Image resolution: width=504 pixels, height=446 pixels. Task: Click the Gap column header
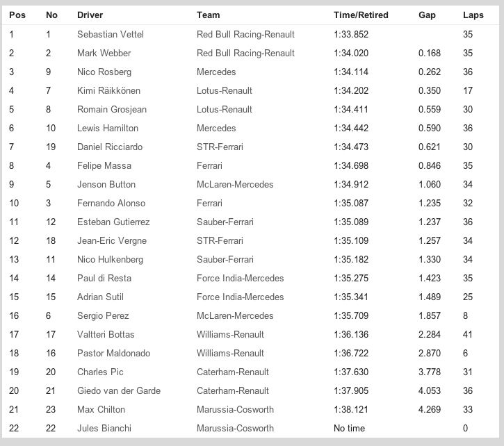[x=427, y=15]
